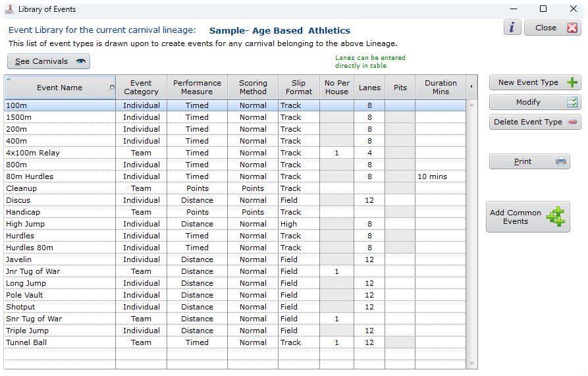Select the Snr Tug of War row

pyautogui.click(x=59, y=319)
